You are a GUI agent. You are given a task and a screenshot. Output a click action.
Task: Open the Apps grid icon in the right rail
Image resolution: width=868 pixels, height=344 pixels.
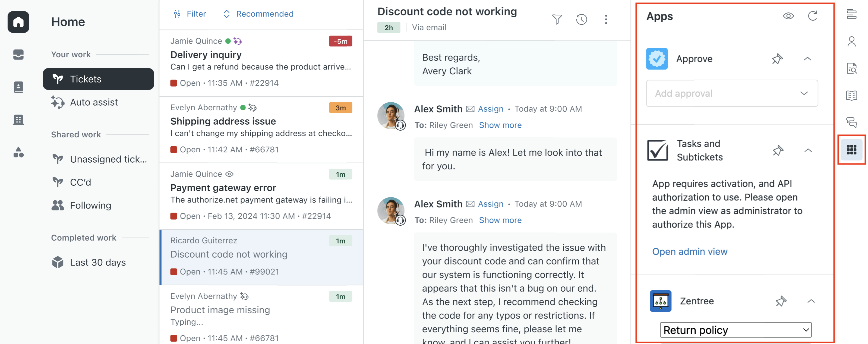click(851, 150)
